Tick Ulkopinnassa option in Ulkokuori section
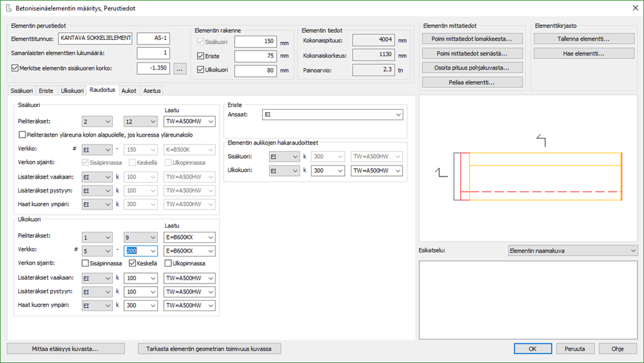The width and height of the screenshot is (644, 363). point(169,263)
